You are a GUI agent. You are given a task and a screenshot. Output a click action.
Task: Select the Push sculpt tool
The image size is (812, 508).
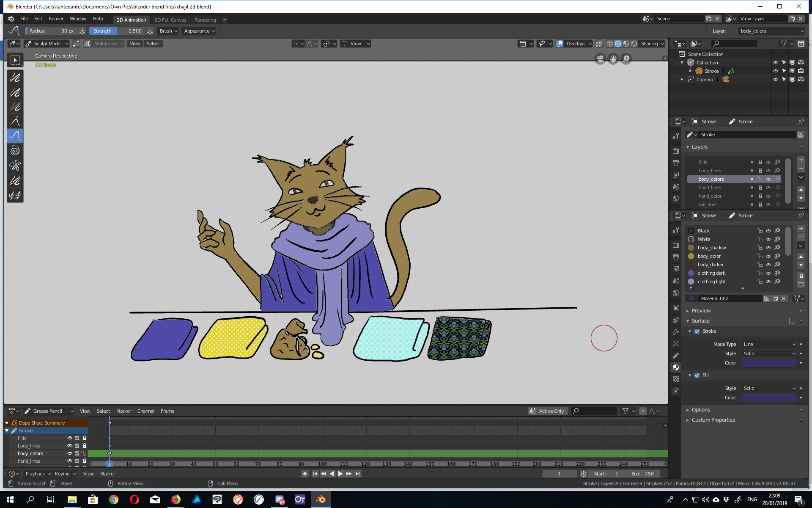coord(15,136)
